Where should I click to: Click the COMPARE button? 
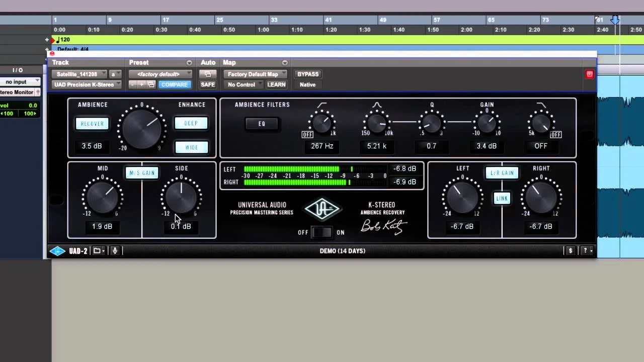(174, 84)
